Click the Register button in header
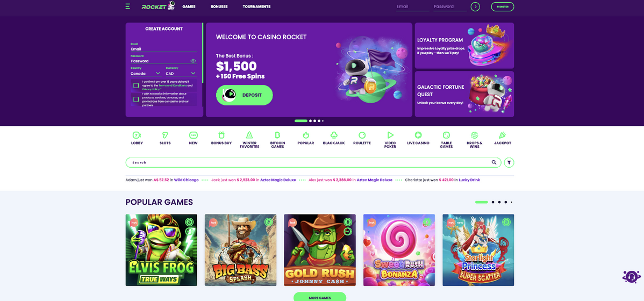 pyautogui.click(x=502, y=6)
